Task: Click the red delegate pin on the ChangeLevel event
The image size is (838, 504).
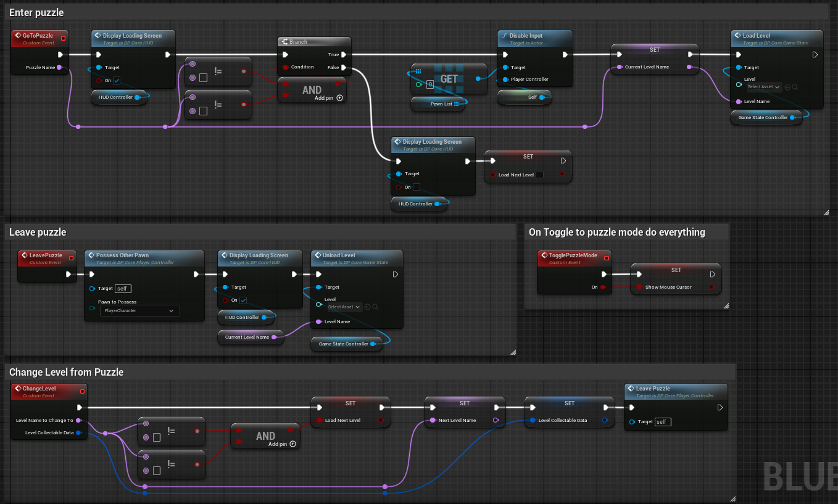Action: [x=82, y=389]
